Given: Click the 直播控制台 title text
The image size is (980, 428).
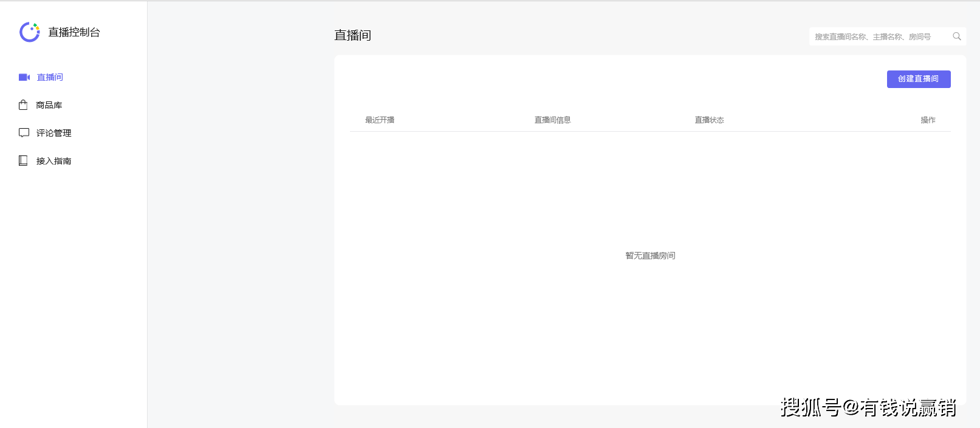Looking at the screenshot, I should point(74,32).
